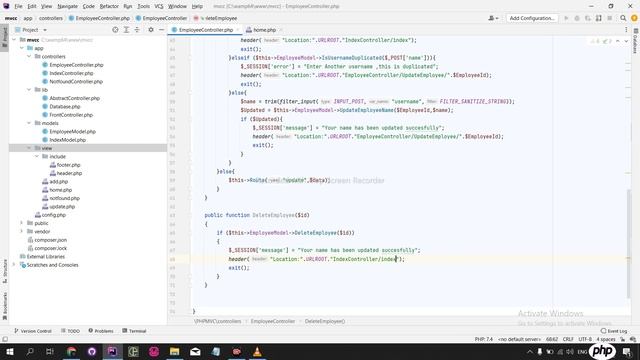Viewport: 640px width, 360px height.
Task: Collapse the controllers folder
Action: 29,56
